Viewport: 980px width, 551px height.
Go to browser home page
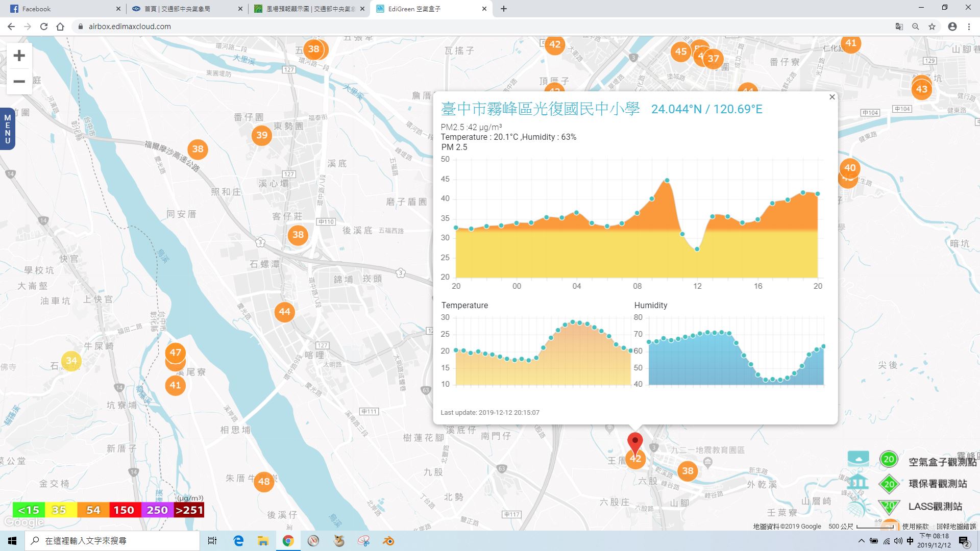point(60,27)
